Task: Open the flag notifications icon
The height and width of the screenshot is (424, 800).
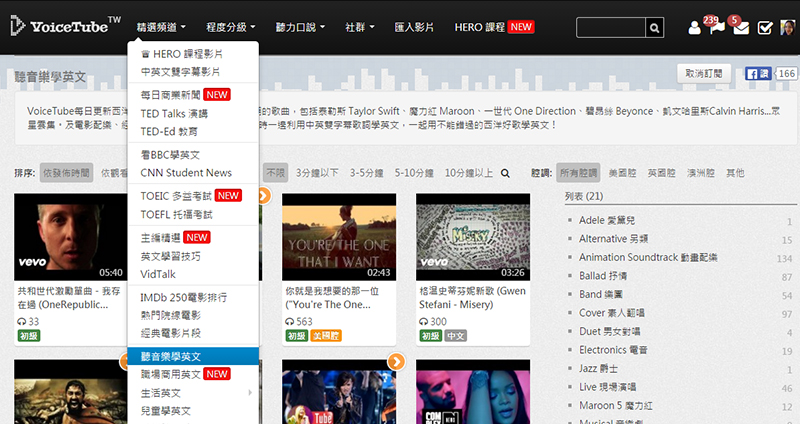Action: tap(717, 28)
